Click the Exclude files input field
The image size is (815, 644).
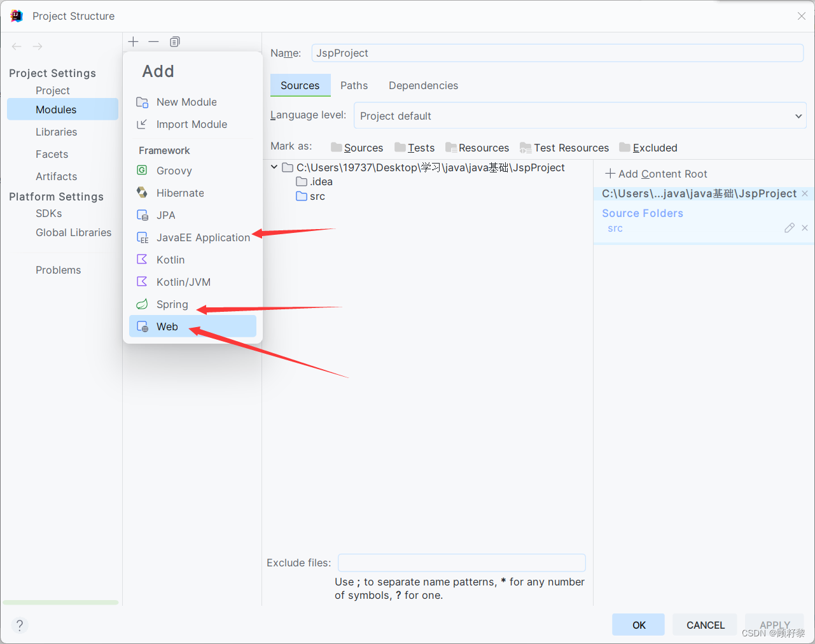(x=462, y=563)
